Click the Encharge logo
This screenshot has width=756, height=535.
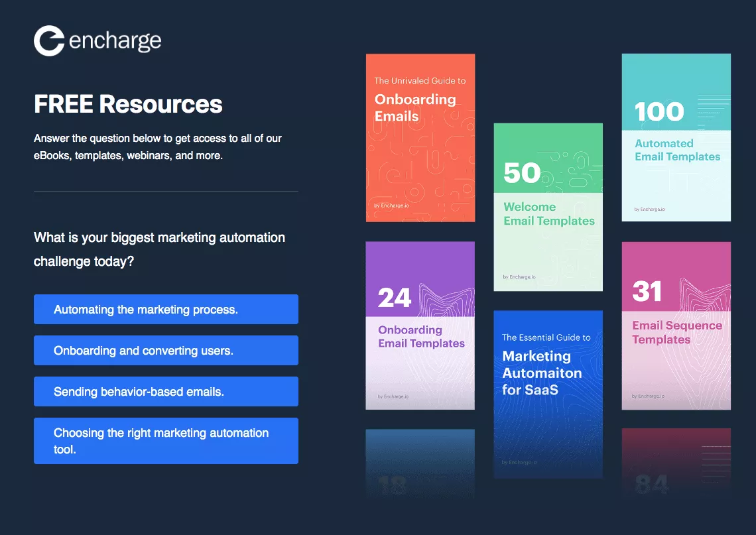point(97,41)
